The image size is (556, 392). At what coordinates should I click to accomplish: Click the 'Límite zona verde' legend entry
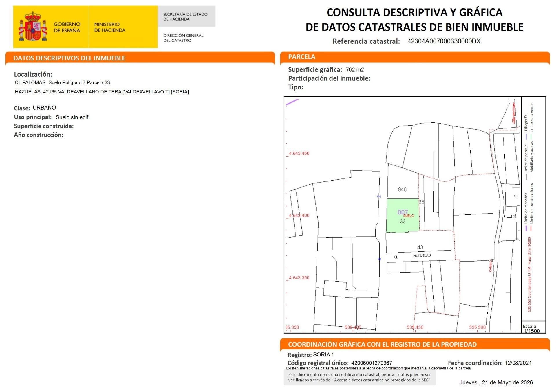(x=531, y=122)
